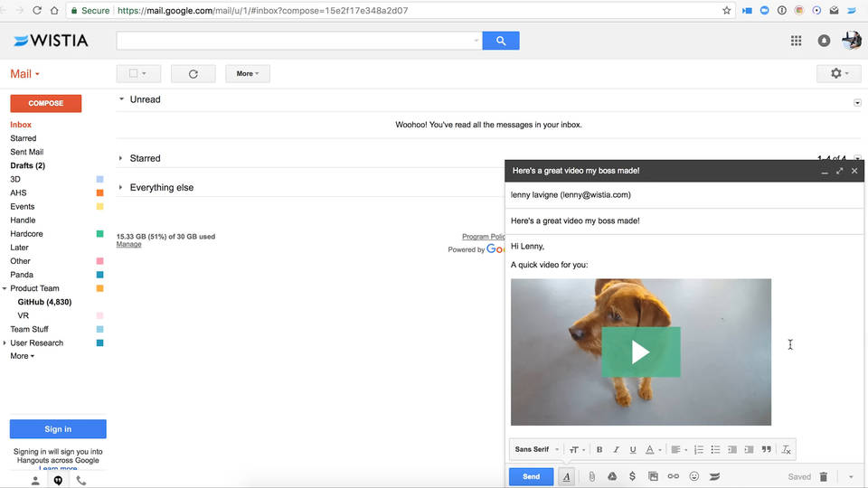This screenshot has width=868, height=488.
Task: Click the indent more icon
Action: tap(749, 450)
